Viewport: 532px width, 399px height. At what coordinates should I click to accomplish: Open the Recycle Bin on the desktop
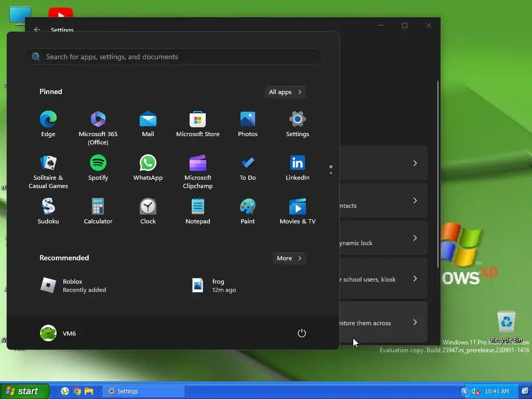[507, 327]
